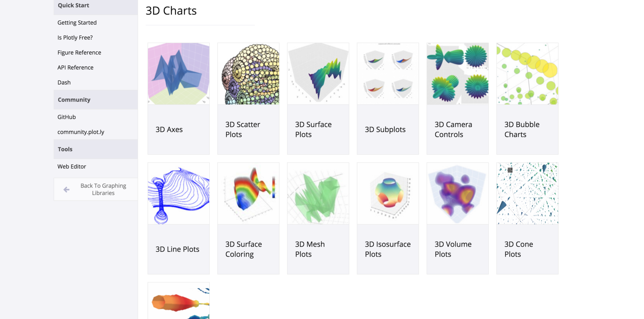Open the 3D Volume Plots thumbnail
Screen dimensions: 644x319
[458, 193]
